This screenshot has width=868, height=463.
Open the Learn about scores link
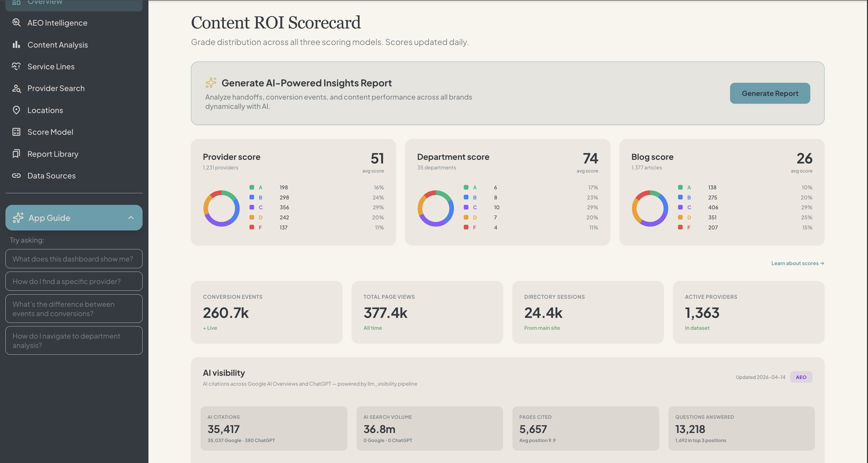798,263
